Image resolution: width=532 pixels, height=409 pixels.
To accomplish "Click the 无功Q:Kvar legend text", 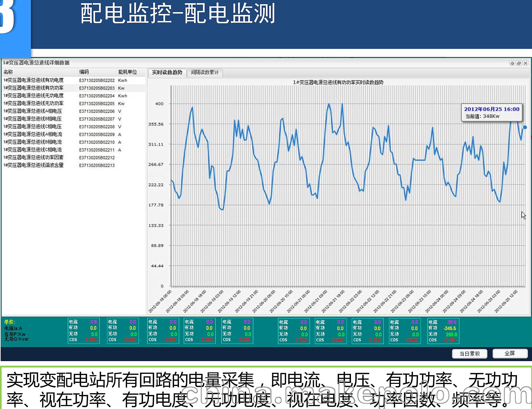I will pos(16,339).
